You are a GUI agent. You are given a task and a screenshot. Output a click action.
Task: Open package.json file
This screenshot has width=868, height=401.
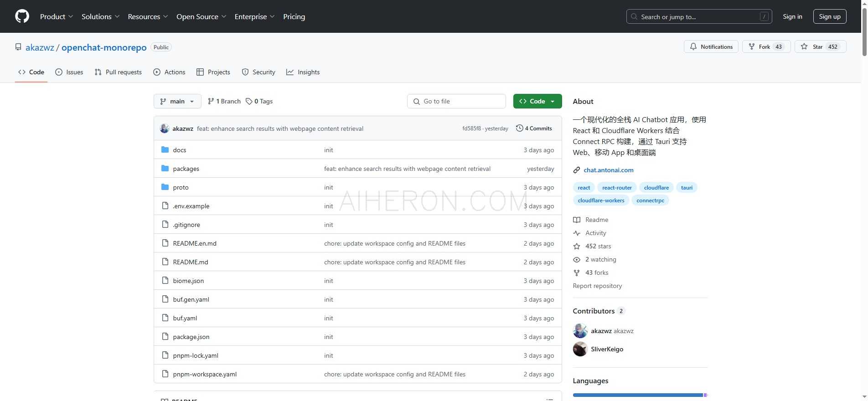click(191, 337)
